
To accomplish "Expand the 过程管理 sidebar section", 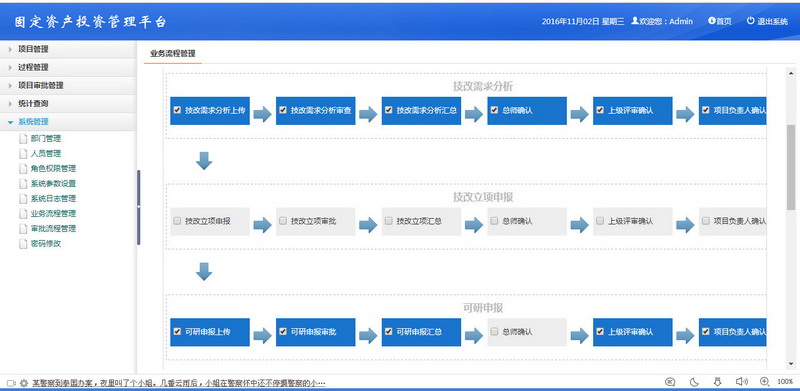I will pyautogui.click(x=68, y=67).
